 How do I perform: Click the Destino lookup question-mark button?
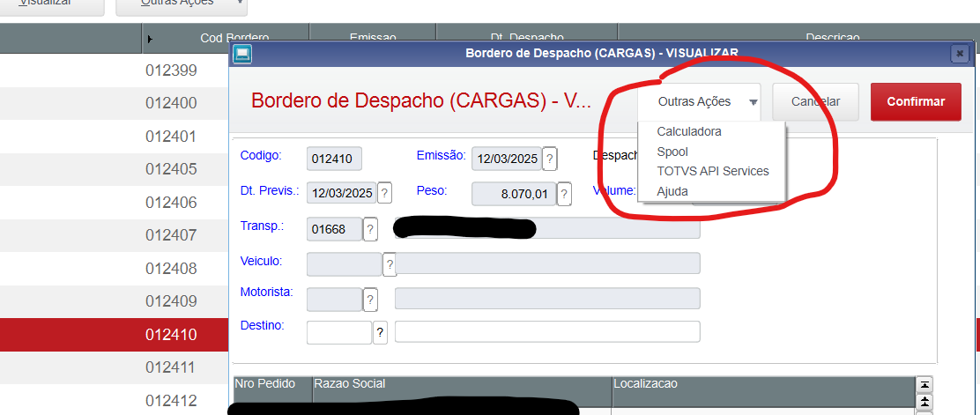click(x=380, y=332)
